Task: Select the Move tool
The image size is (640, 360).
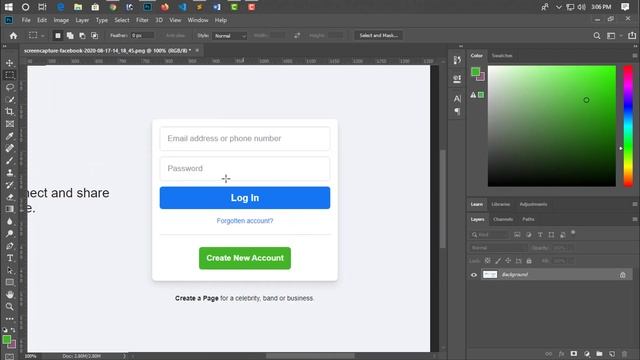Action: [x=10, y=63]
